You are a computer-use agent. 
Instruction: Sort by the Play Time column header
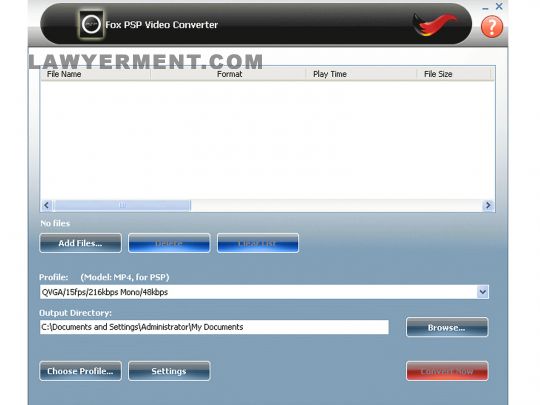(x=361, y=74)
